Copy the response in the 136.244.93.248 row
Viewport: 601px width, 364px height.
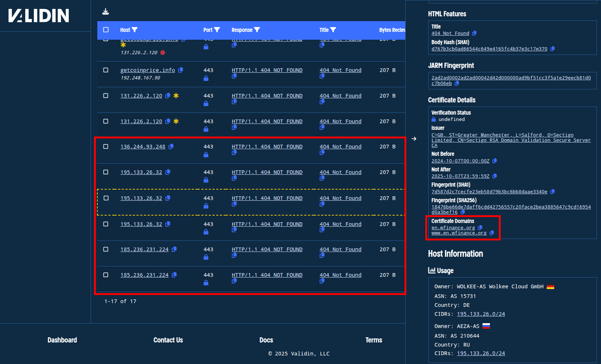click(x=234, y=153)
